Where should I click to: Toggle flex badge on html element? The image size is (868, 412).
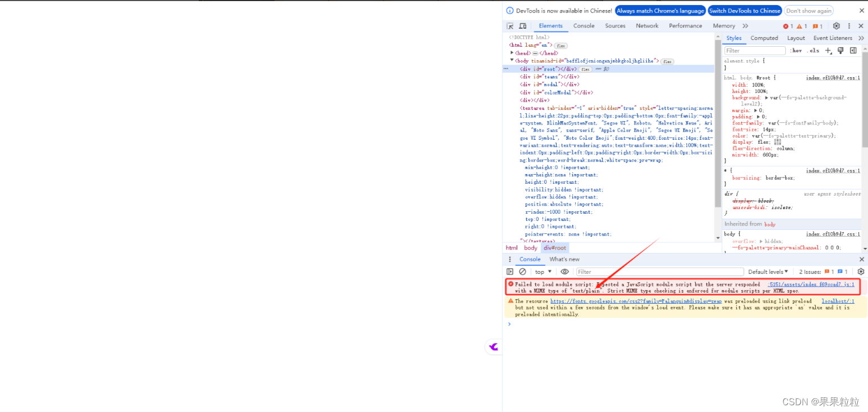point(560,46)
